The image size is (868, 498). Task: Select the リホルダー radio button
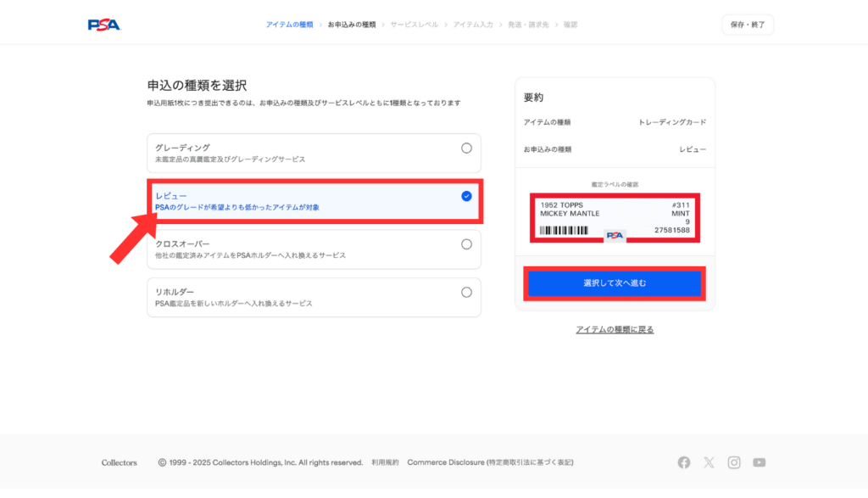point(467,293)
